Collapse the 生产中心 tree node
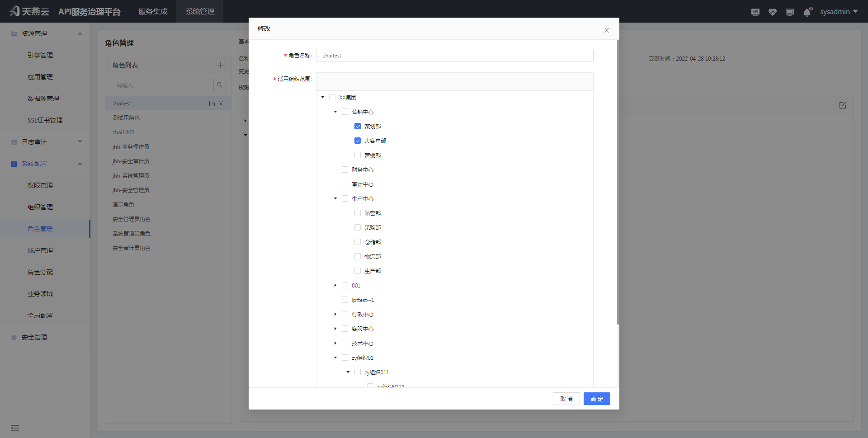This screenshot has width=868, height=438. (335, 198)
